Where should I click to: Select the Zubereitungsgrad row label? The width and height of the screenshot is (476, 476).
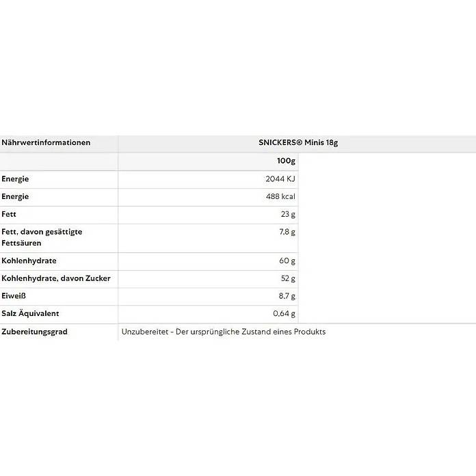coord(34,332)
